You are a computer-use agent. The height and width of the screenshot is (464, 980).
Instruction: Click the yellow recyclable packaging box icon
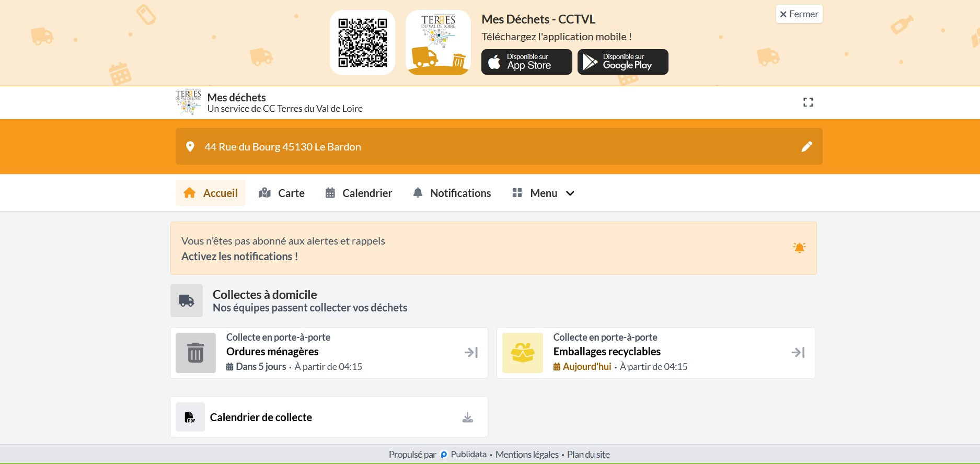tap(522, 353)
